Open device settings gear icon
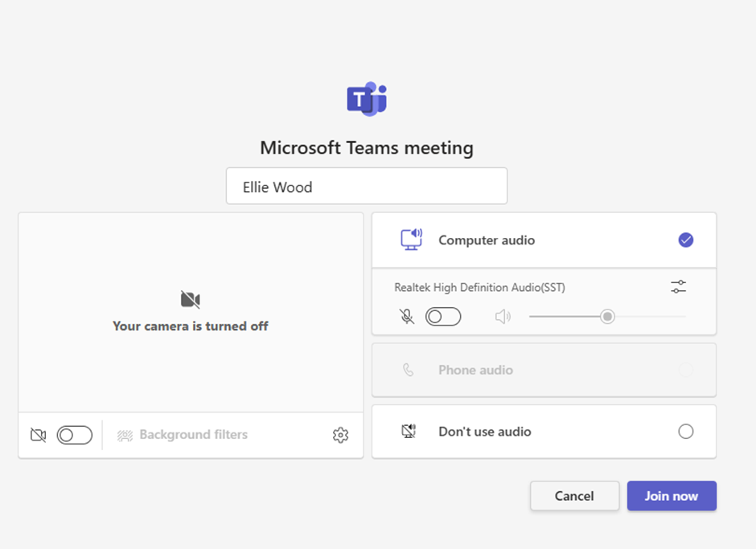The height and width of the screenshot is (549, 756). tap(340, 435)
